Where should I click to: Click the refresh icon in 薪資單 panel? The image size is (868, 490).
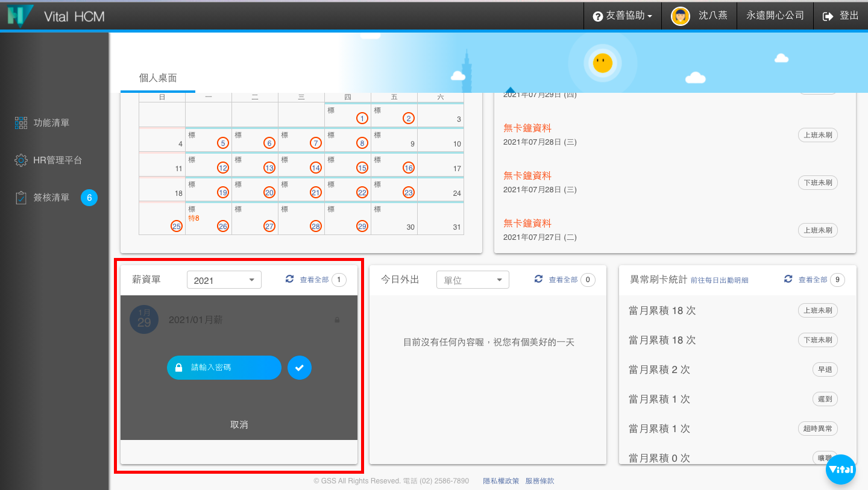click(x=289, y=279)
